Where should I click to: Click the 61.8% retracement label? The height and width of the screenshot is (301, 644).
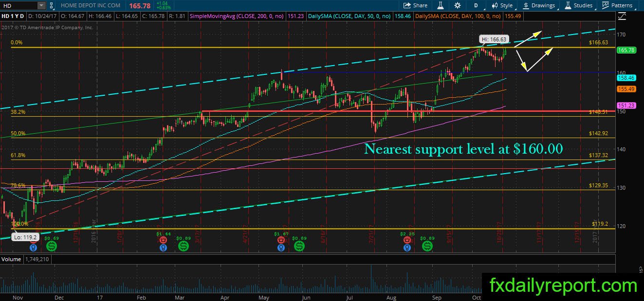point(18,156)
